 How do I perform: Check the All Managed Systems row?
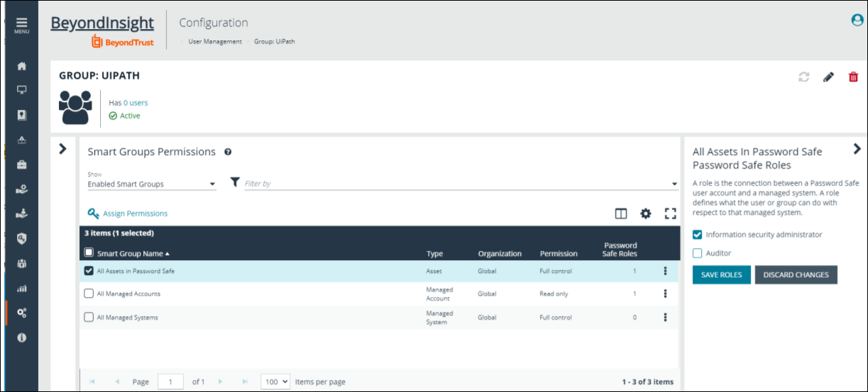point(89,317)
